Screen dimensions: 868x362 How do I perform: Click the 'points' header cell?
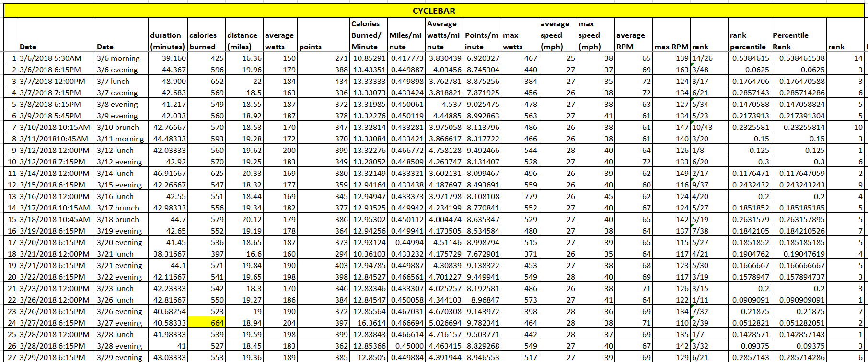323,35
